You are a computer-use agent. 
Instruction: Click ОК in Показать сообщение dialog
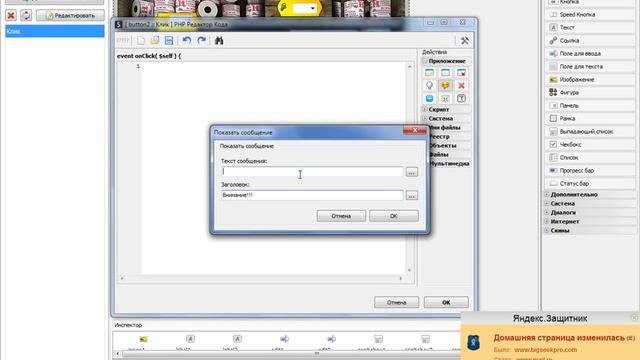coord(394,216)
